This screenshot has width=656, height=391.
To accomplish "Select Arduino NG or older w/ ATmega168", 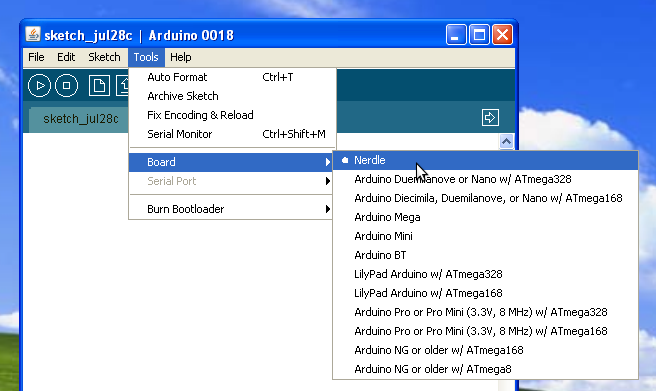I will pyautogui.click(x=485, y=350).
